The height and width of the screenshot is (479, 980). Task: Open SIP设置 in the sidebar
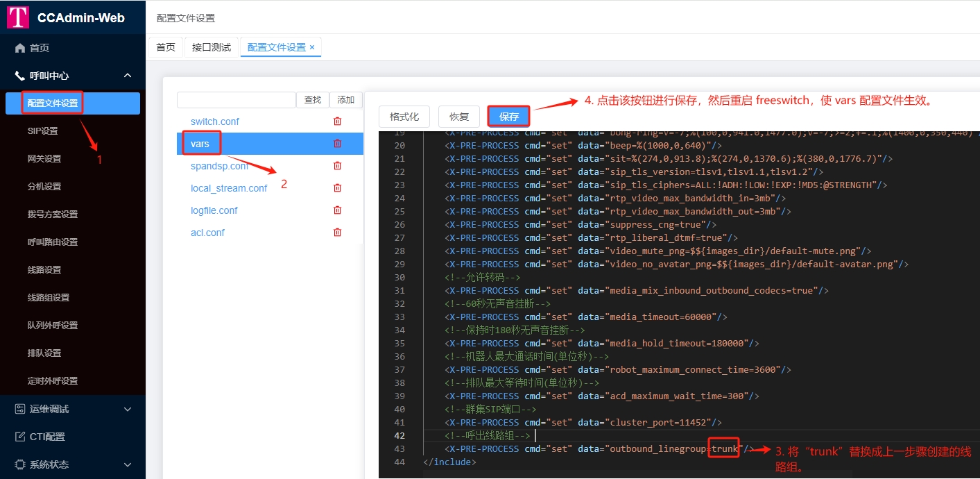coord(43,131)
